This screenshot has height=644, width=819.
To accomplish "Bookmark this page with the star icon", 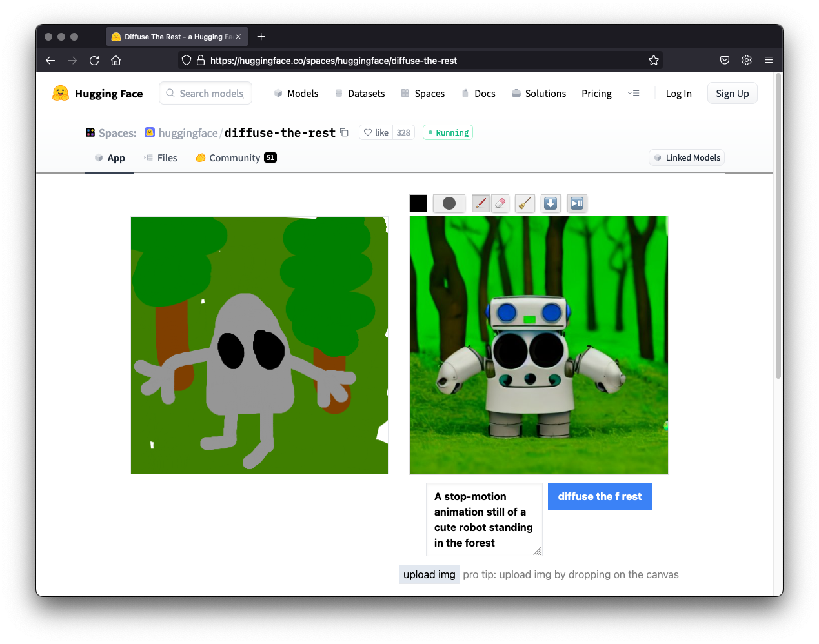I will [x=654, y=61].
